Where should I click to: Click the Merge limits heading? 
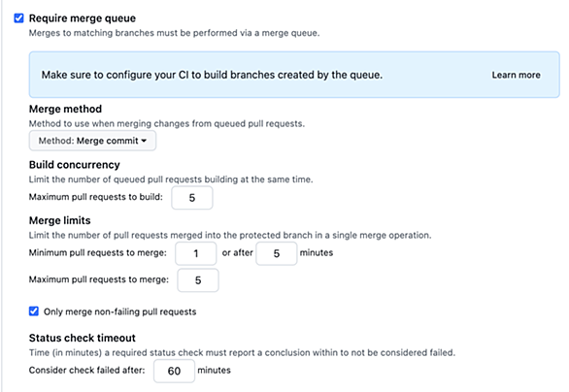(60, 220)
